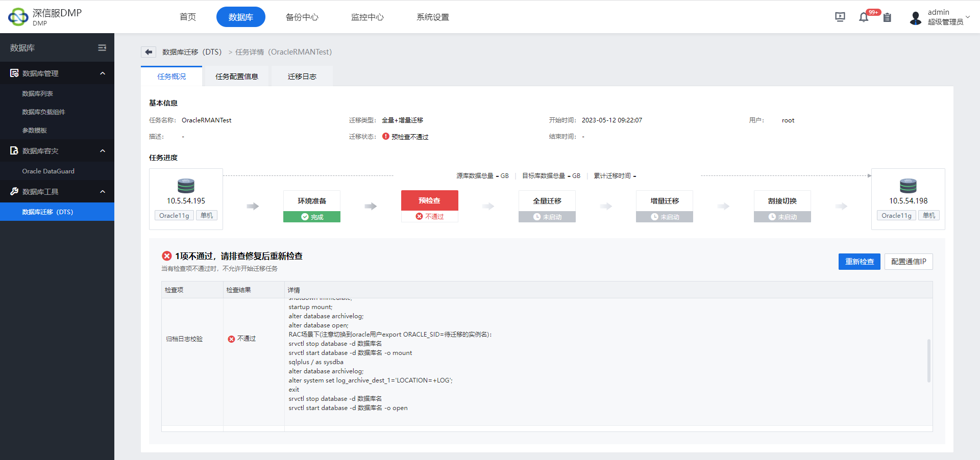Click the 深信服DMP logo
This screenshot has width=980, height=460.
click(x=45, y=17)
